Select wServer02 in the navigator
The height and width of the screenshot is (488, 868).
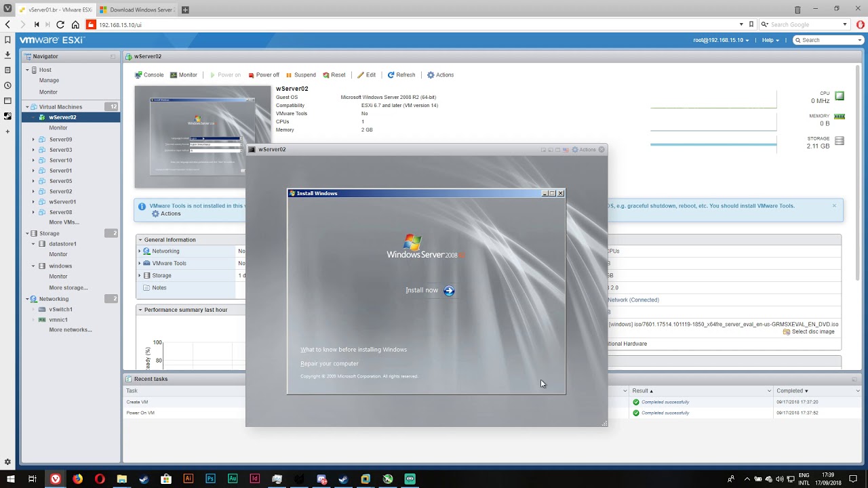pyautogui.click(x=62, y=117)
